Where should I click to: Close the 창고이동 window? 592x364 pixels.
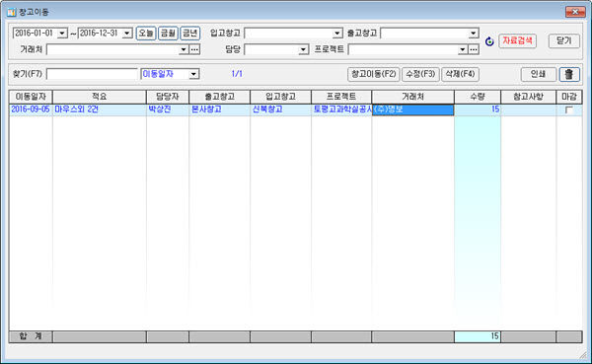(575, 12)
